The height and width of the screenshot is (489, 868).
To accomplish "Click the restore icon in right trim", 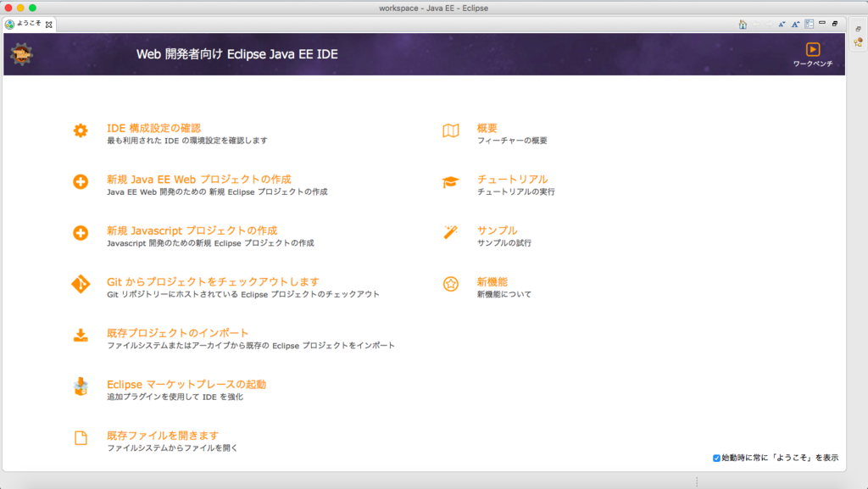I will click(858, 29).
